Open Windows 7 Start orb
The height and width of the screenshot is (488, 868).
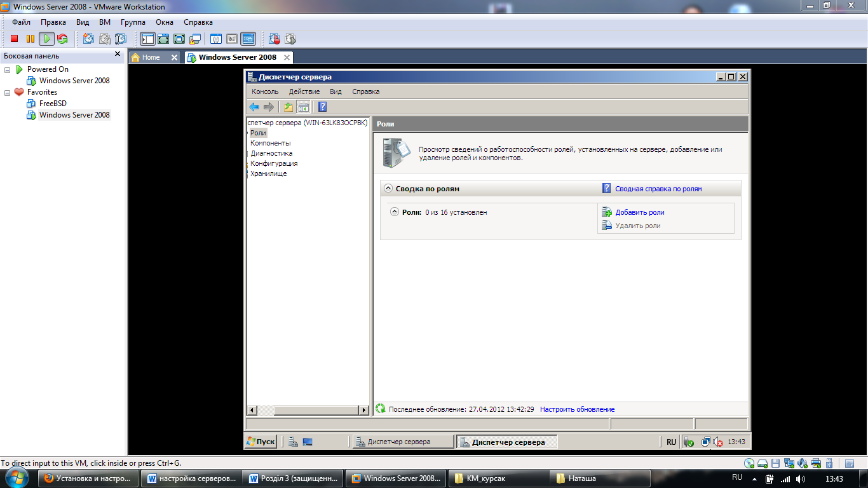click(17, 477)
